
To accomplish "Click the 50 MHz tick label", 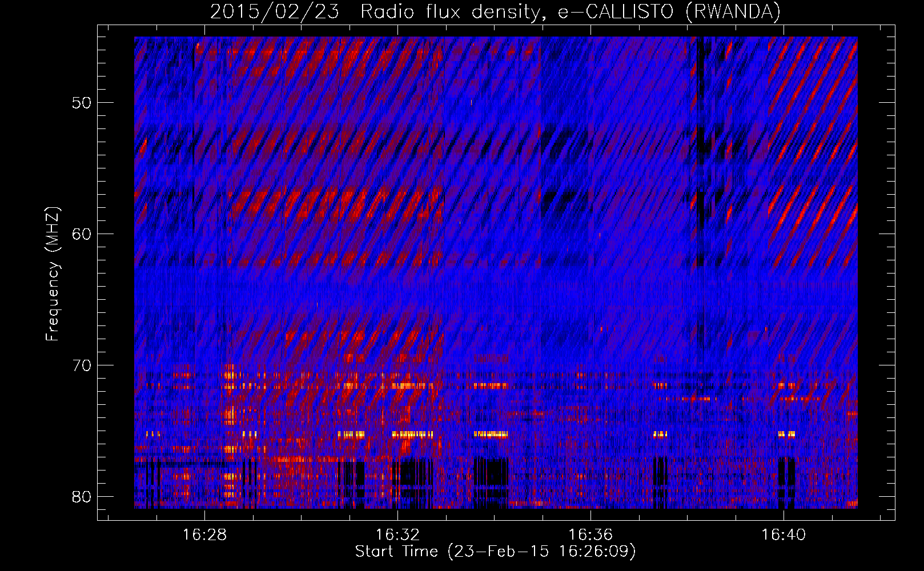I will [x=82, y=103].
